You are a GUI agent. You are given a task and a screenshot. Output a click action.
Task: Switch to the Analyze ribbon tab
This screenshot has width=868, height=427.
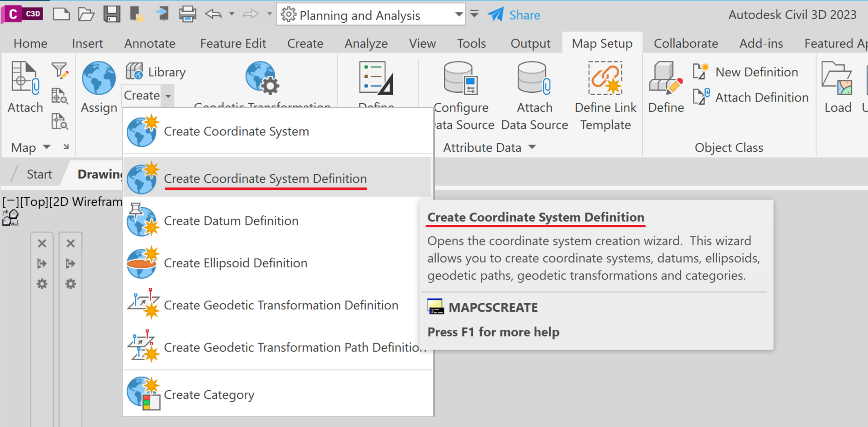coord(366,44)
